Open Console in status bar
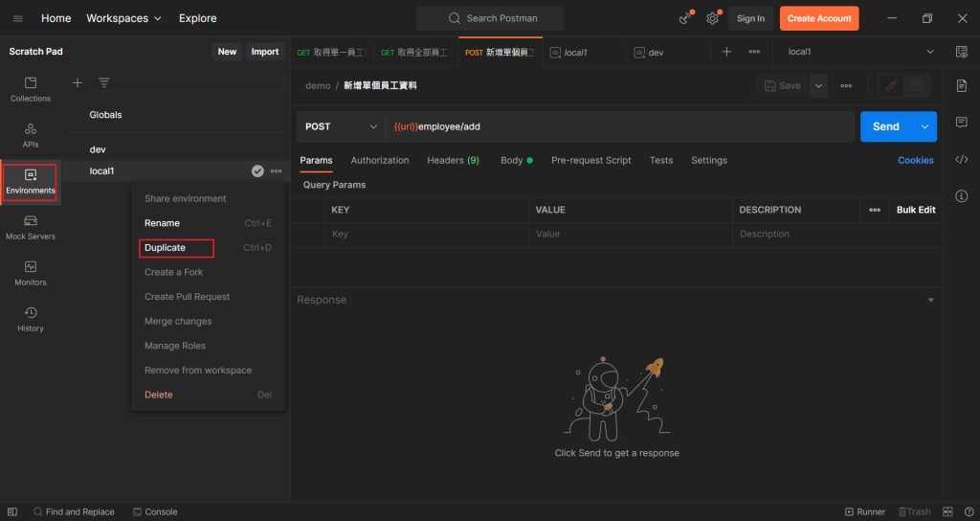 (x=155, y=511)
